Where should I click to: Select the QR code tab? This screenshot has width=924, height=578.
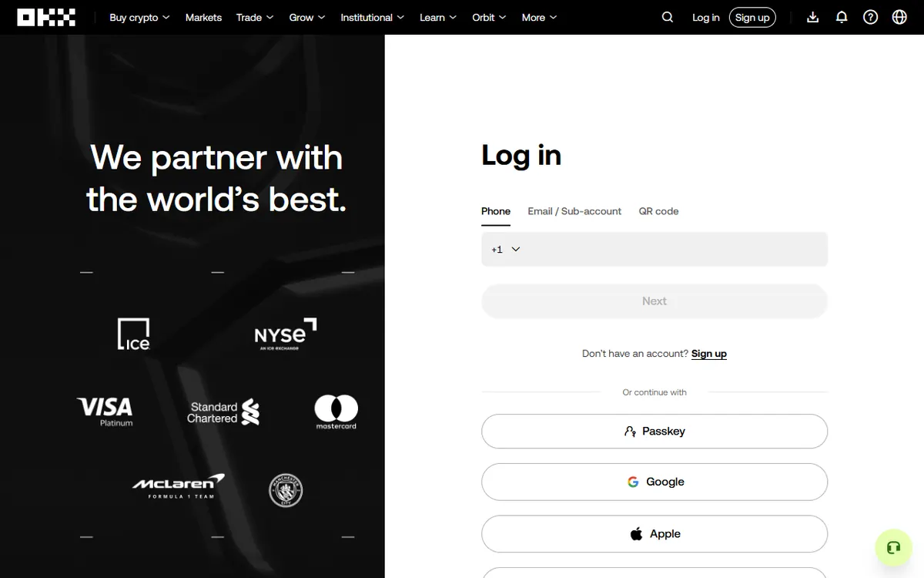659,211
